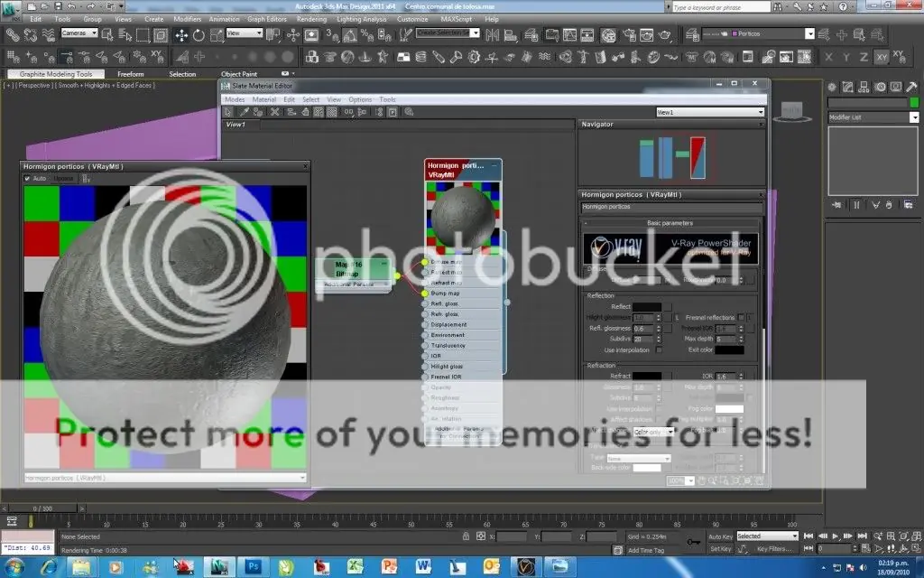This screenshot has width=924, height=578.
Task: Click Save File icon in title bar
Action: click(58, 6)
